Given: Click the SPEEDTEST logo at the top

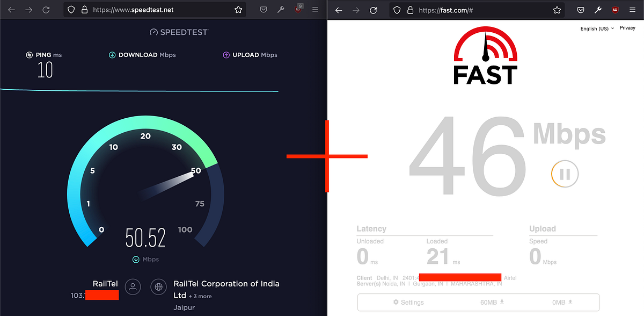Looking at the screenshot, I should click(178, 32).
